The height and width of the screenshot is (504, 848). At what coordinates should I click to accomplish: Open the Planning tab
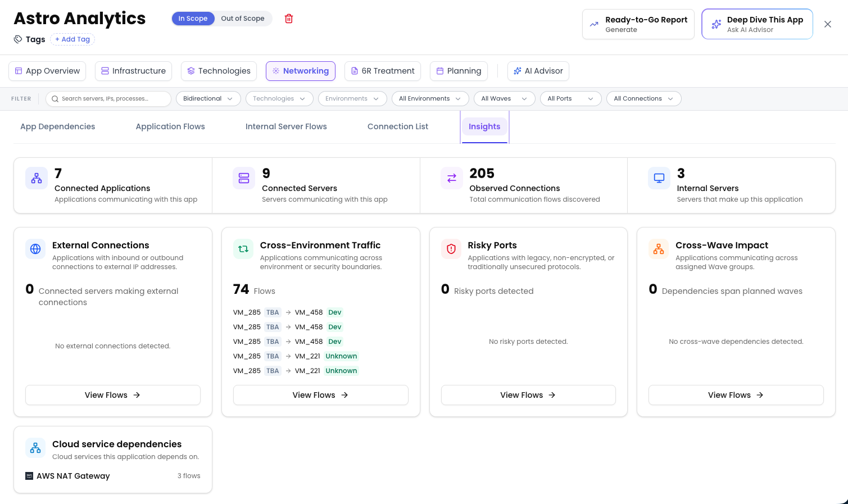coord(459,71)
